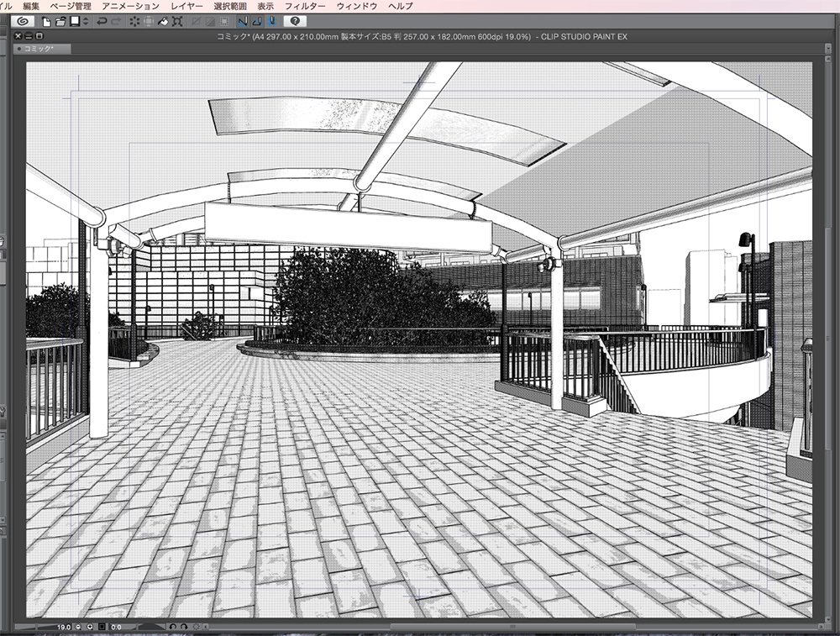
Task: Open the アニメーション menu
Action: click(x=130, y=6)
